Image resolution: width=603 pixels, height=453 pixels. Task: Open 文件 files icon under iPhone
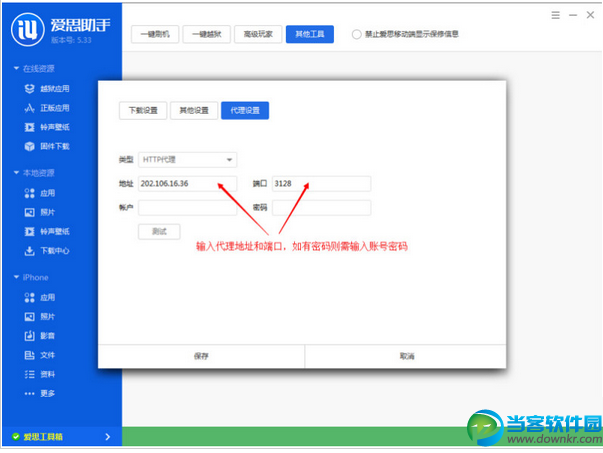pos(30,355)
